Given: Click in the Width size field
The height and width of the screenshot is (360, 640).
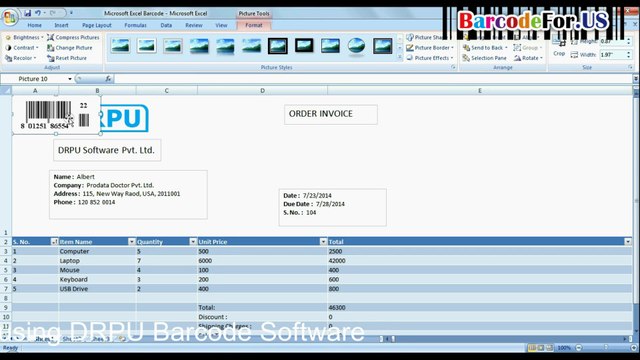Looking at the screenshot, I should coord(612,55).
